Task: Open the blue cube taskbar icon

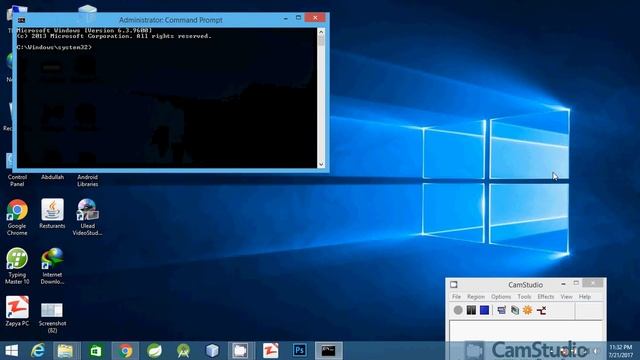Action: (x=212, y=351)
